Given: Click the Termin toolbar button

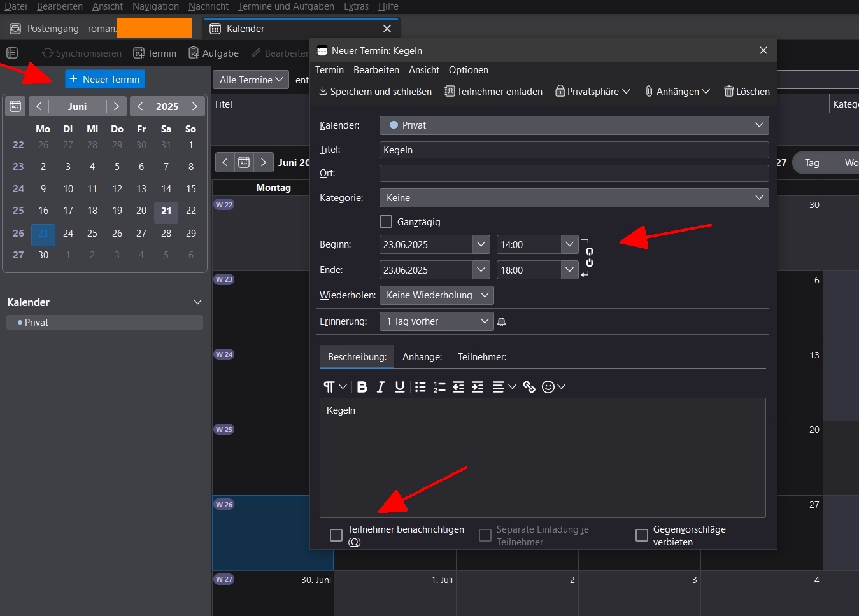Looking at the screenshot, I should 155,53.
